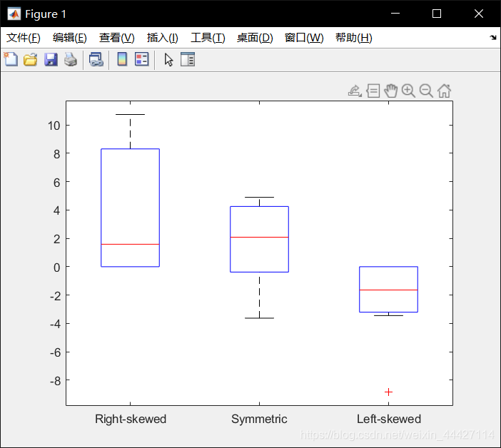Toggle the data tips icon on the axes toolbar
This screenshot has height=448, width=501.
tap(373, 91)
